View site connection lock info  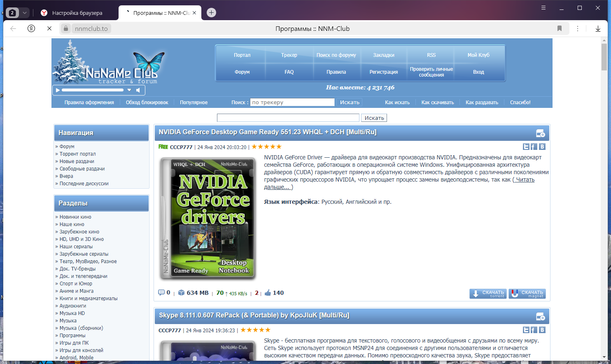(x=66, y=28)
